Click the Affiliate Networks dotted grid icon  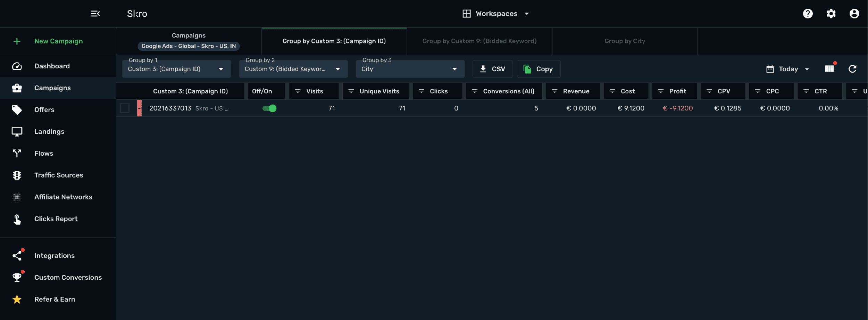pos(17,197)
